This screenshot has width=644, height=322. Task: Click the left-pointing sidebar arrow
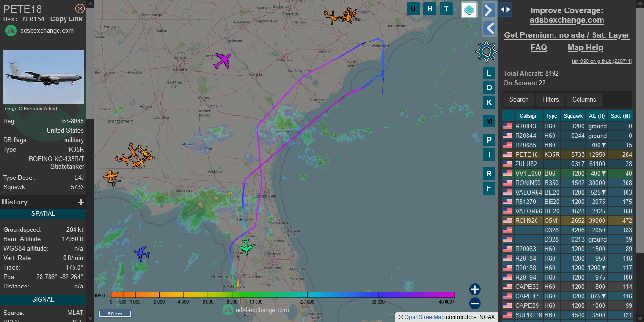click(489, 29)
